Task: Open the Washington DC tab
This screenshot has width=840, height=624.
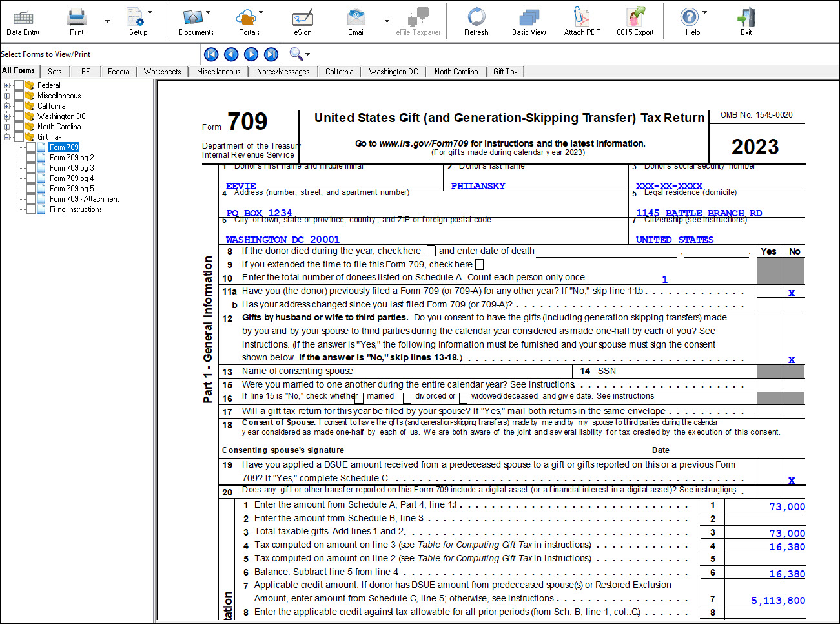Action: point(394,72)
